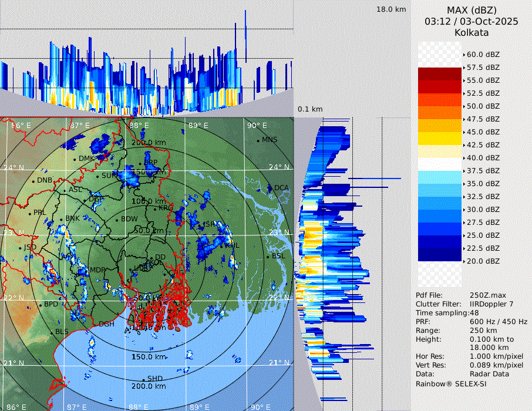
Task: Select the PRL station marker
Action: click(x=30, y=213)
